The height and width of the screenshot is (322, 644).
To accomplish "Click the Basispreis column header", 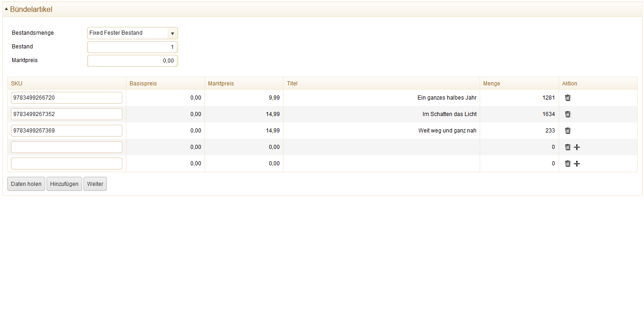I will 165,84.
